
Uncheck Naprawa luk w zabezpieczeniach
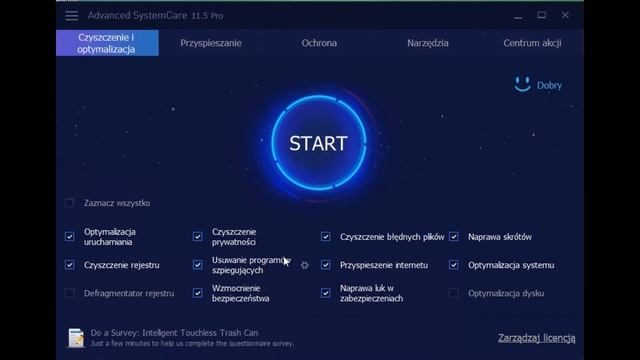coord(326,293)
